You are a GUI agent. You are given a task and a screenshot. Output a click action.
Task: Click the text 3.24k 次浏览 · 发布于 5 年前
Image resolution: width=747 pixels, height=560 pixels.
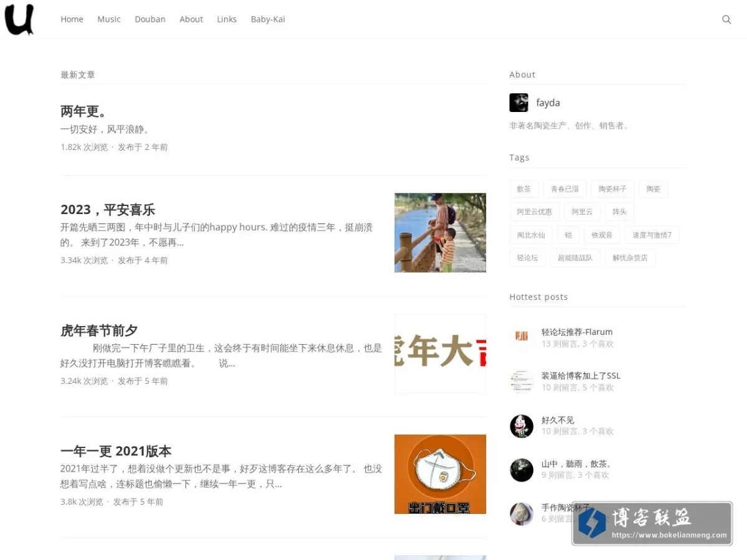point(114,381)
